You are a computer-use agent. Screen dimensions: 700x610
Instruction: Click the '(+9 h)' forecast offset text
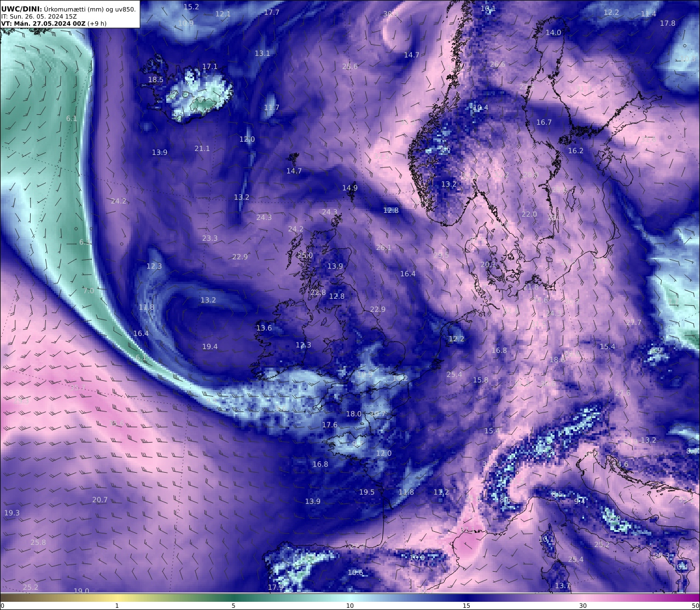click(x=97, y=24)
